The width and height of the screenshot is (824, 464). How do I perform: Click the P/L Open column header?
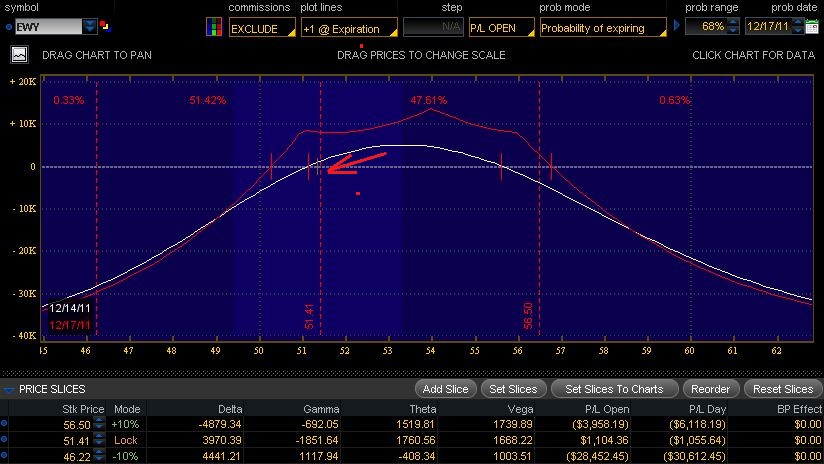click(x=607, y=409)
